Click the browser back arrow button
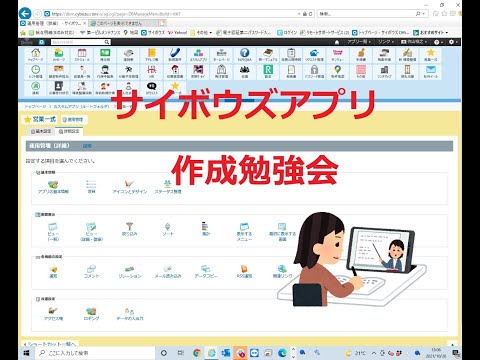Viewport: 480px width, 360px height. (x=25, y=14)
